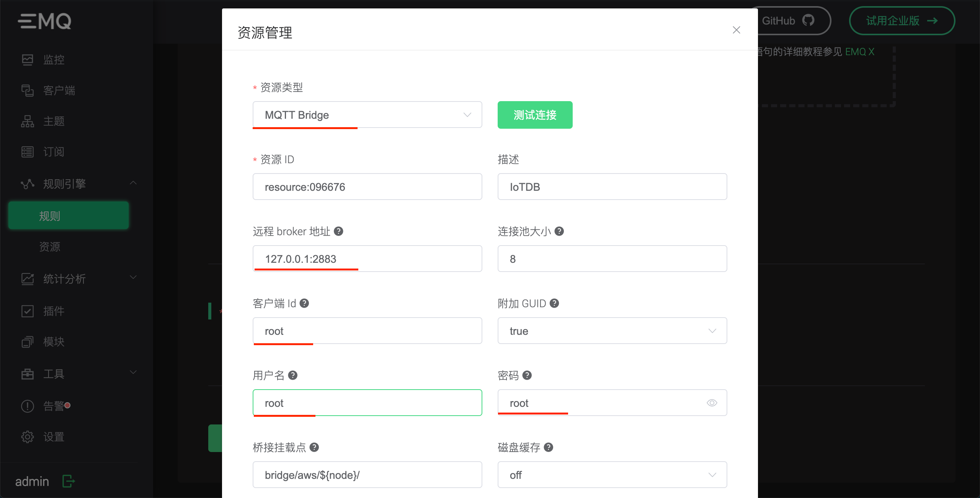Select the 客户端 clients icon
This screenshot has height=498, width=980.
[x=28, y=90]
